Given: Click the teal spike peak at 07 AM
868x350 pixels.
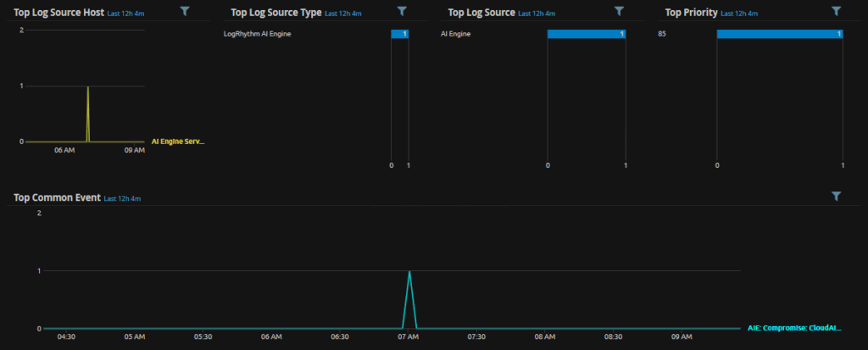Looking at the screenshot, I should point(409,273).
